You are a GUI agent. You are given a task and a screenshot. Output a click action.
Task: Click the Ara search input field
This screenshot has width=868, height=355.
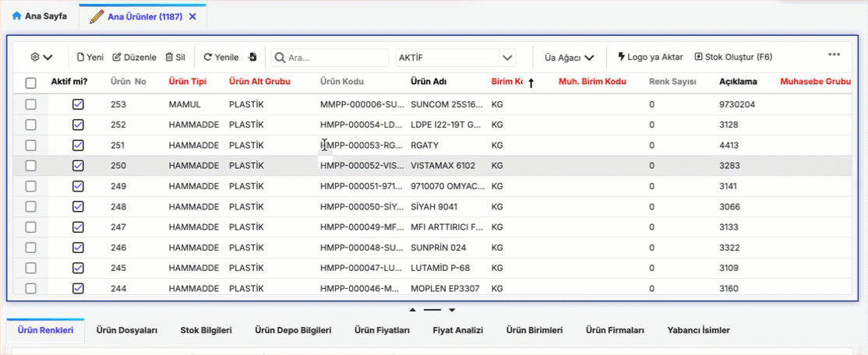335,58
